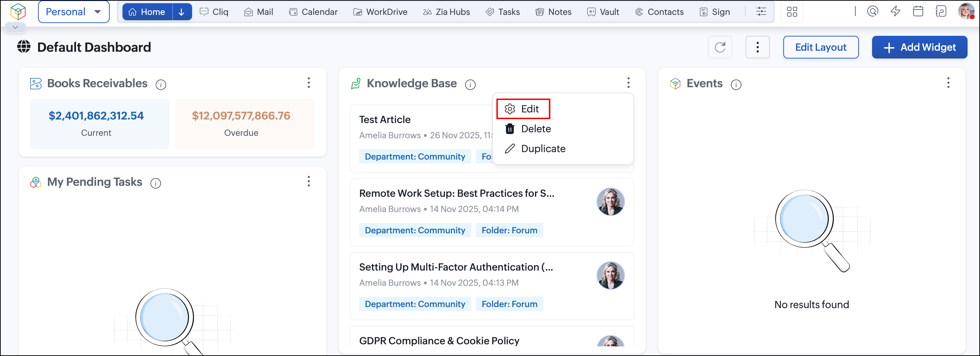Click the Events widget icon
The width and height of the screenshot is (980, 356).
pos(675,84)
